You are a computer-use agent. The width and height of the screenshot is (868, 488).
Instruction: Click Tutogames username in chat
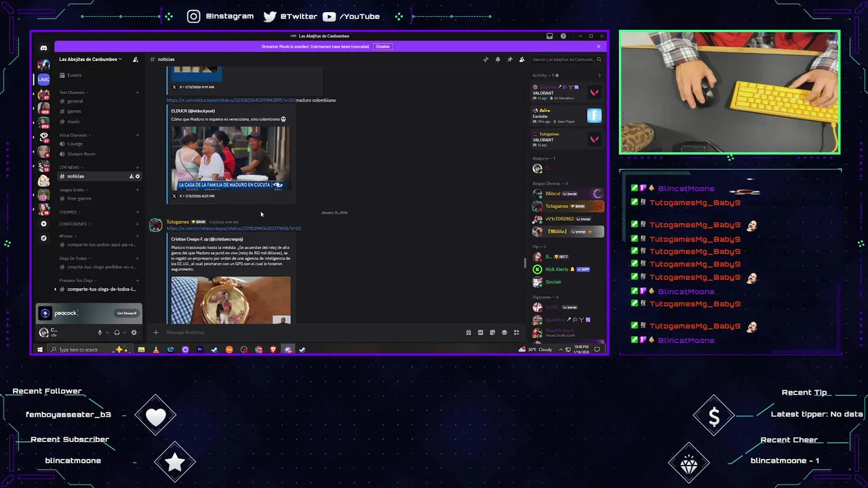click(178, 222)
